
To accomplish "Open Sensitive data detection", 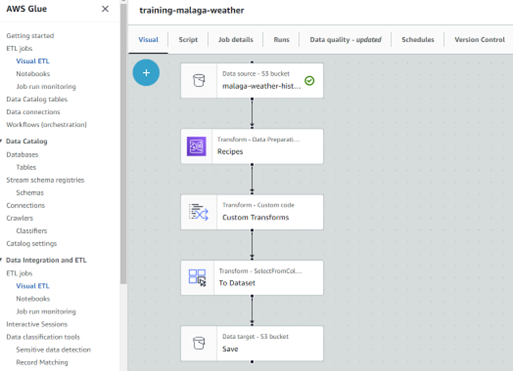I will pos(53,349).
